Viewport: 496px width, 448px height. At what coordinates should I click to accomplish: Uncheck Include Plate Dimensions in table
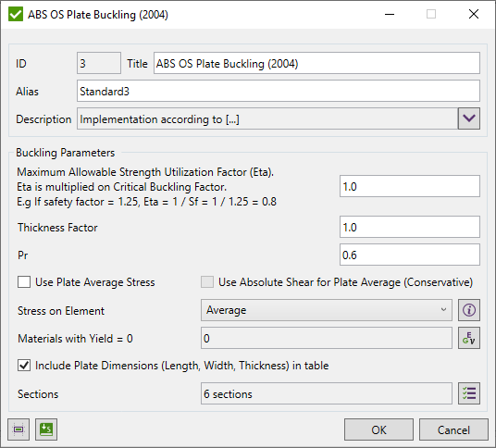pyautogui.click(x=24, y=365)
